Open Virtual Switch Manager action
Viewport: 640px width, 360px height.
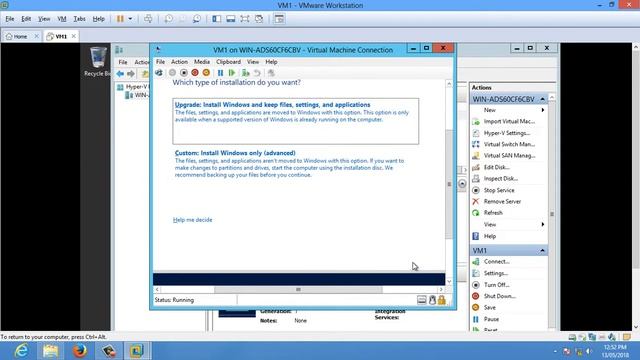pos(509,144)
